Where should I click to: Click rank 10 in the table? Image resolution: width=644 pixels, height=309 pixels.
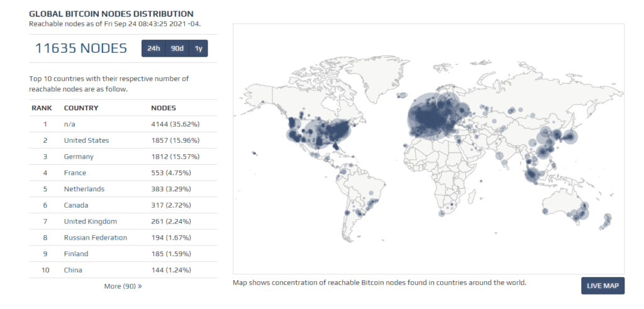[45, 270]
